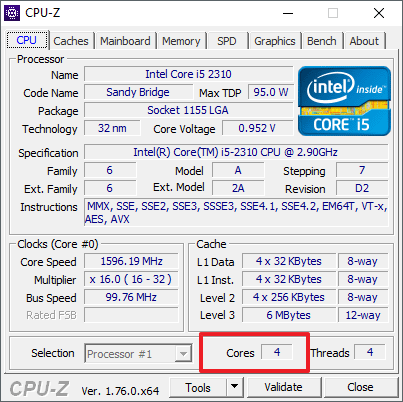Open the Mainboard tab
403x402 pixels.
[x=125, y=41]
